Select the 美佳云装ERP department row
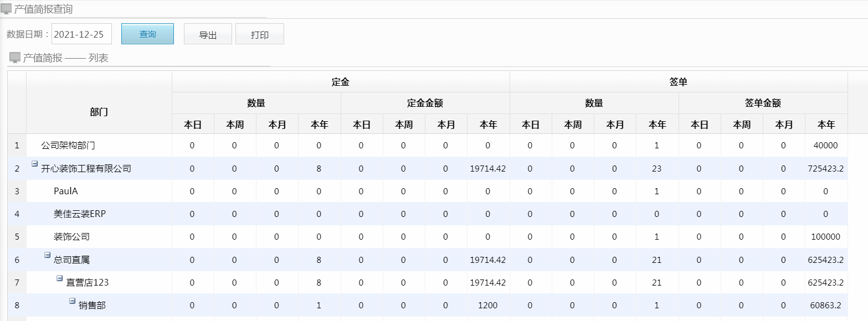Image resolution: width=868 pixels, height=321 pixels. (79, 214)
